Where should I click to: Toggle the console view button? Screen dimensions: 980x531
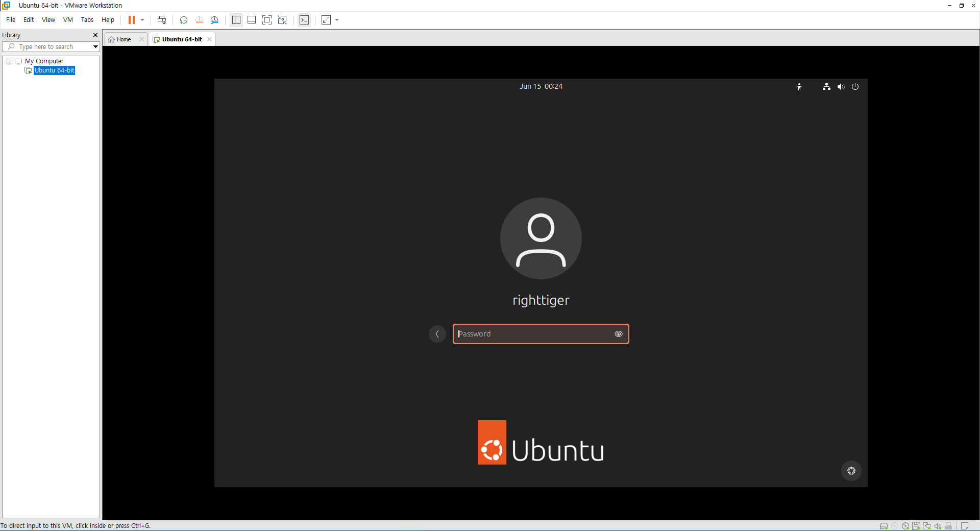[304, 20]
